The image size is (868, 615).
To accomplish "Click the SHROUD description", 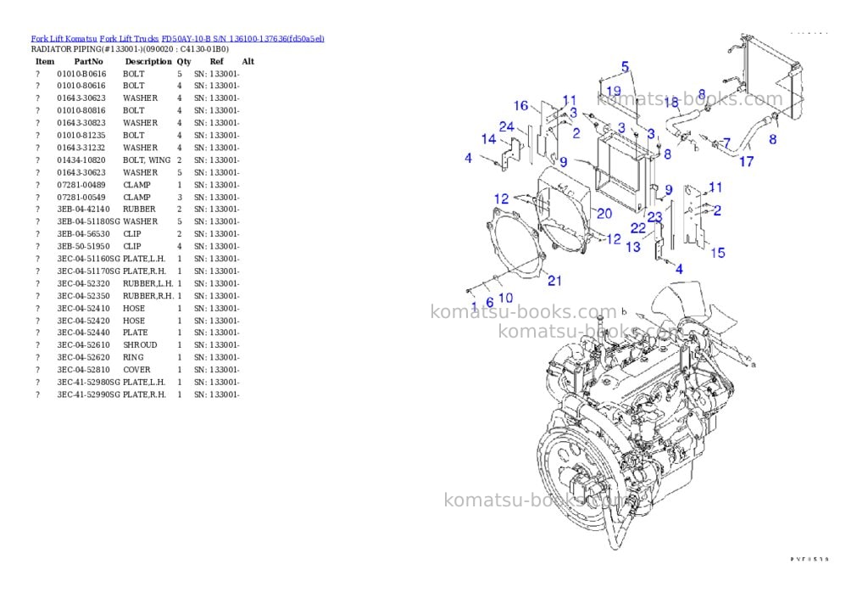I will [x=140, y=344].
